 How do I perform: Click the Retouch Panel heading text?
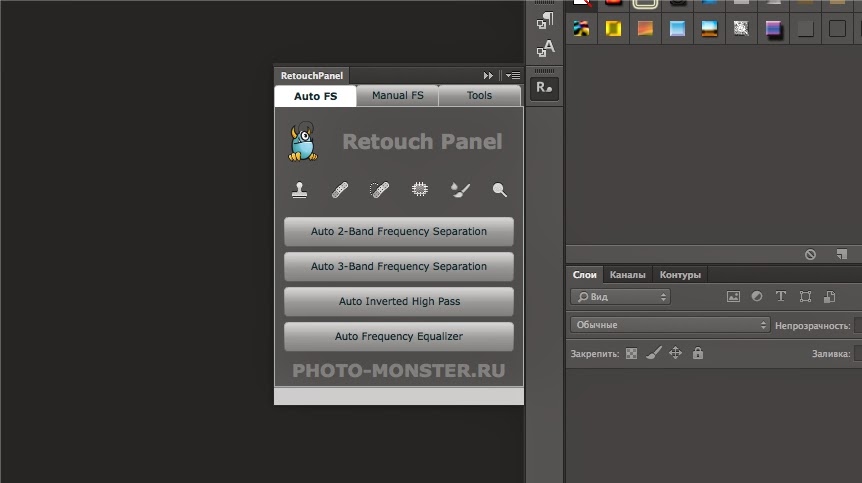[422, 142]
